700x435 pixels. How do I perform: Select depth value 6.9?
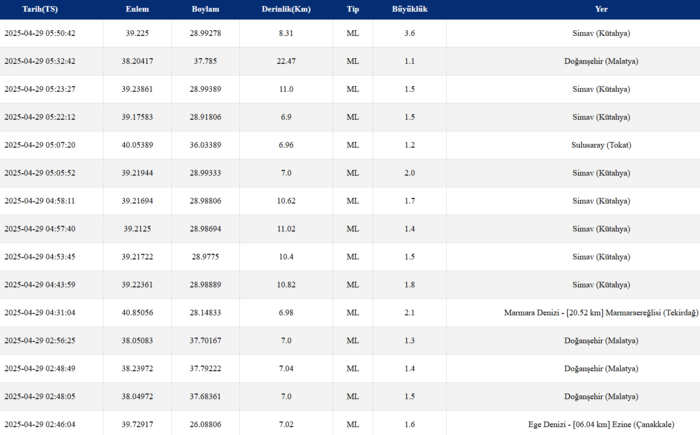(x=286, y=117)
